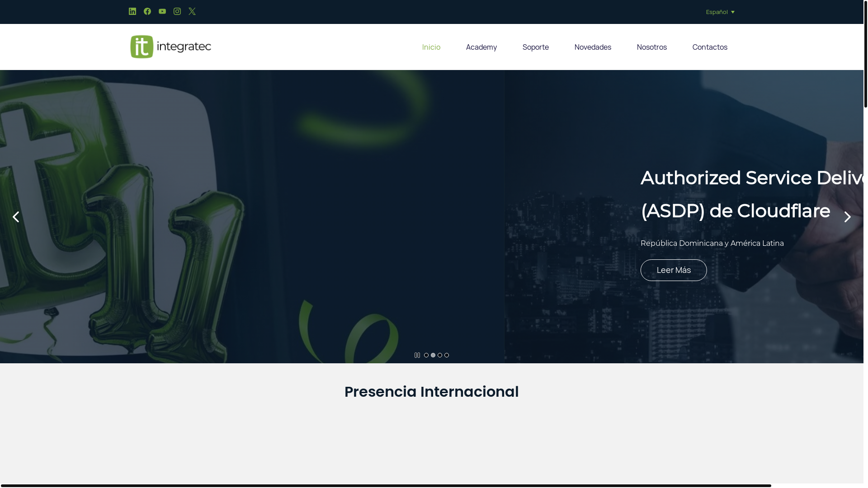This screenshot has height=488, width=868.
Task: Expand the Español language dropdown
Action: 720,12
